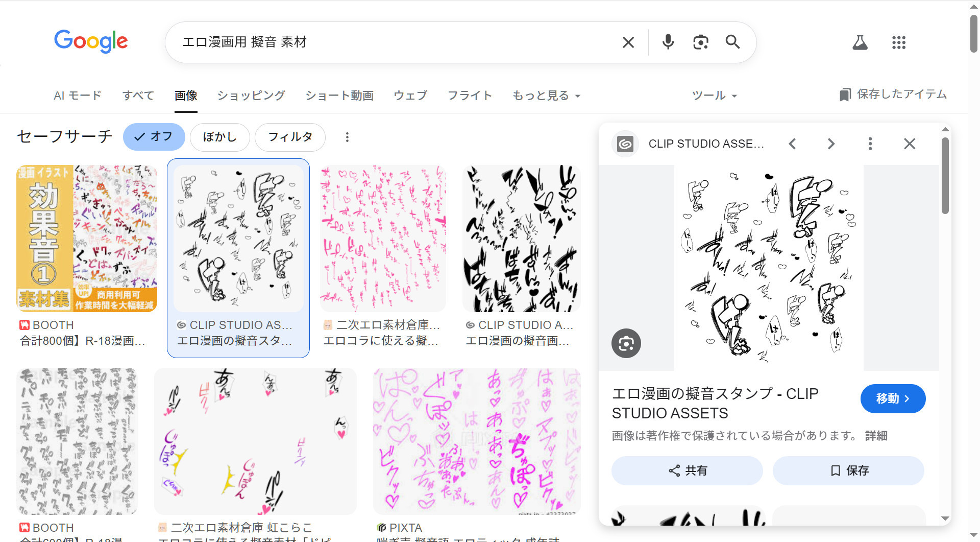Open Google Lens image search icon

pos(700,42)
